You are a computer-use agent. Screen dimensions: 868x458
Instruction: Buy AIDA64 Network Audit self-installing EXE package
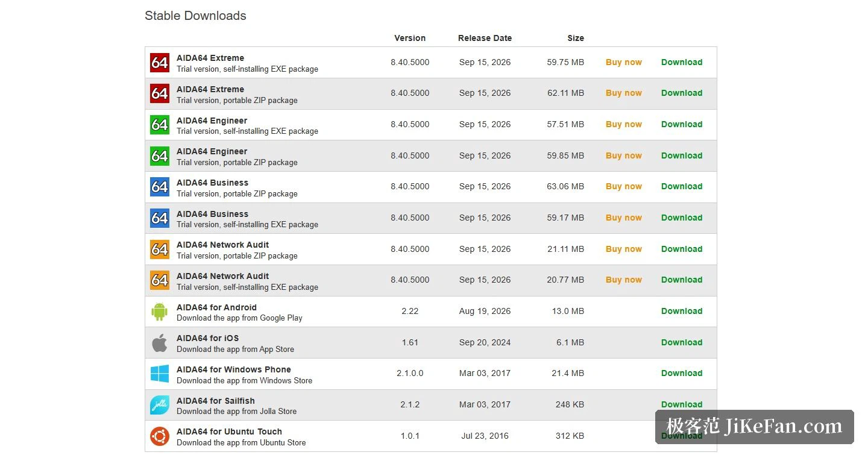click(624, 280)
